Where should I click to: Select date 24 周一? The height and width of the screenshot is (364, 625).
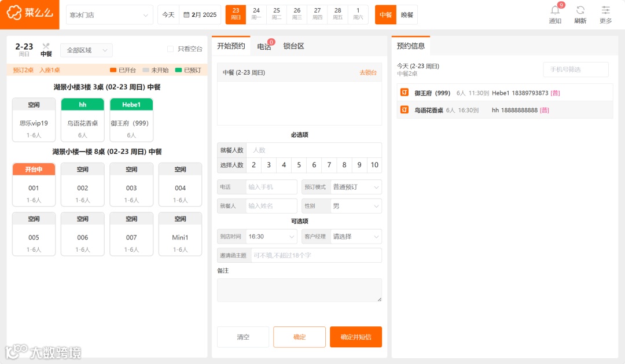tap(256, 14)
